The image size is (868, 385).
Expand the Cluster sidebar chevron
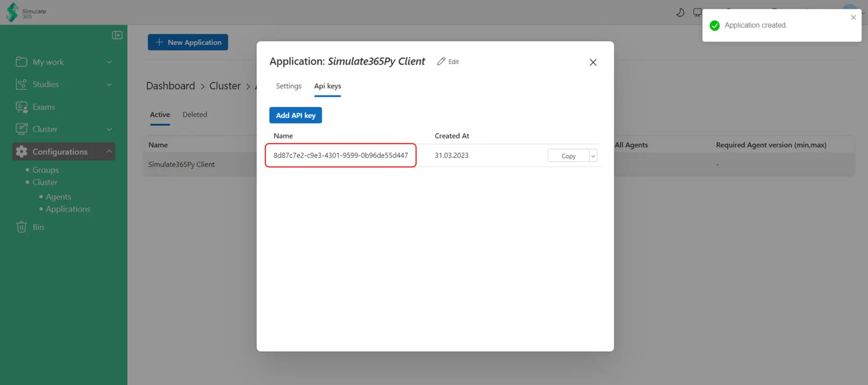pos(109,129)
